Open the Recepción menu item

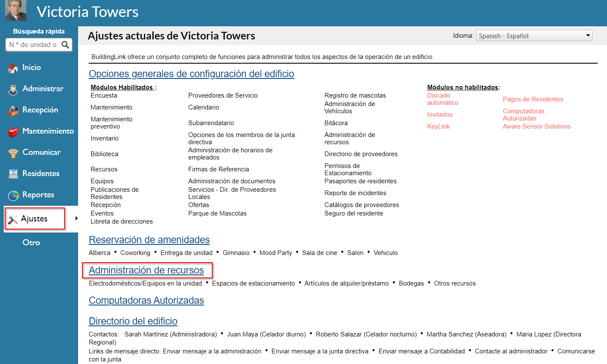(40, 110)
